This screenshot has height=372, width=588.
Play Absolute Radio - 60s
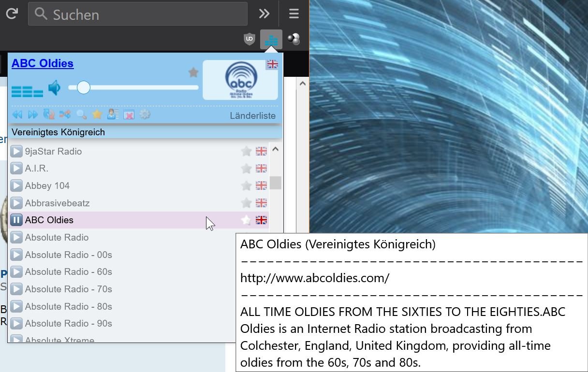[x=16, y=272]
